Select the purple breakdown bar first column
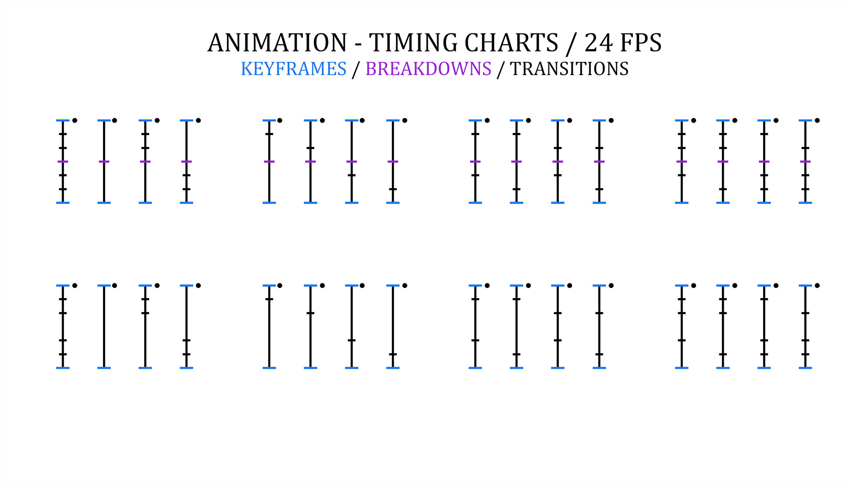The image size is (868, 488). [64, 162]
